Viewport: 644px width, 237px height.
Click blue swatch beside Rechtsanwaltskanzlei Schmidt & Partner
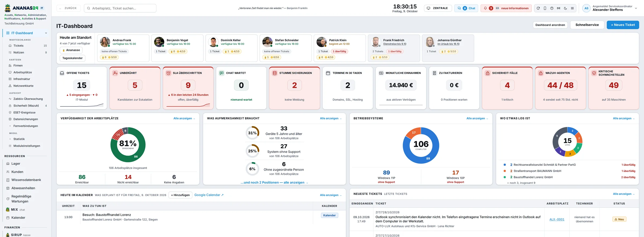505,165
